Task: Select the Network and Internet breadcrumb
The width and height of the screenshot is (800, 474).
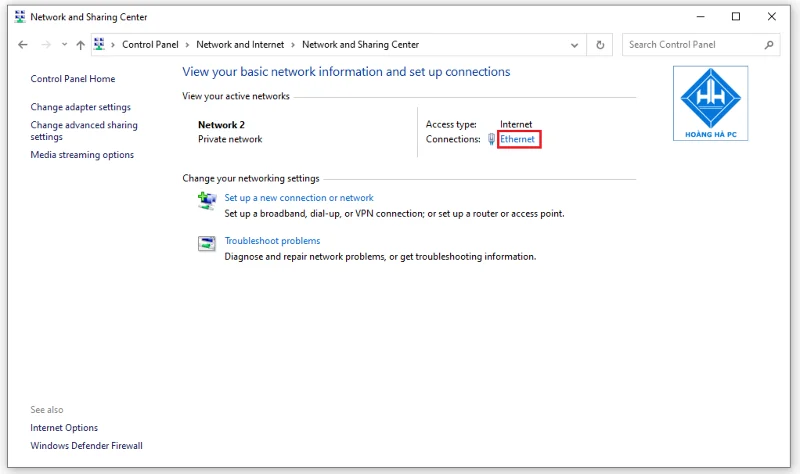Action: click(240, 45)
